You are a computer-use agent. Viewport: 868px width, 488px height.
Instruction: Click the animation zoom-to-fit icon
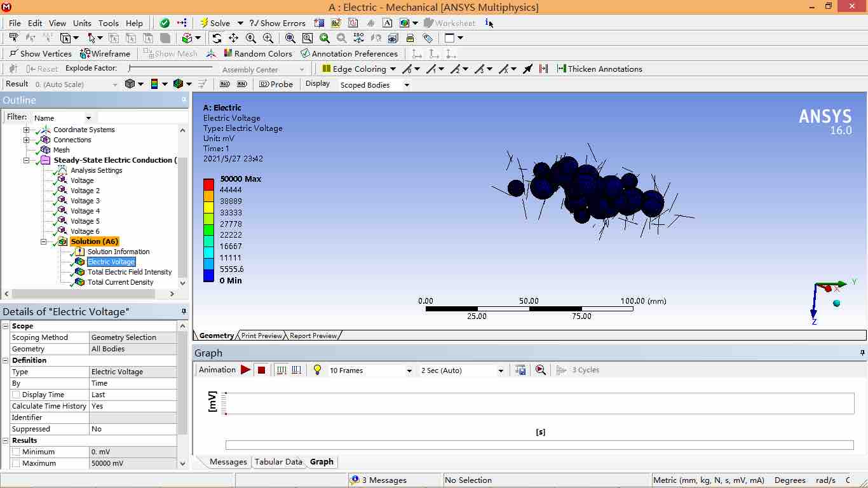tap(541, 370)
